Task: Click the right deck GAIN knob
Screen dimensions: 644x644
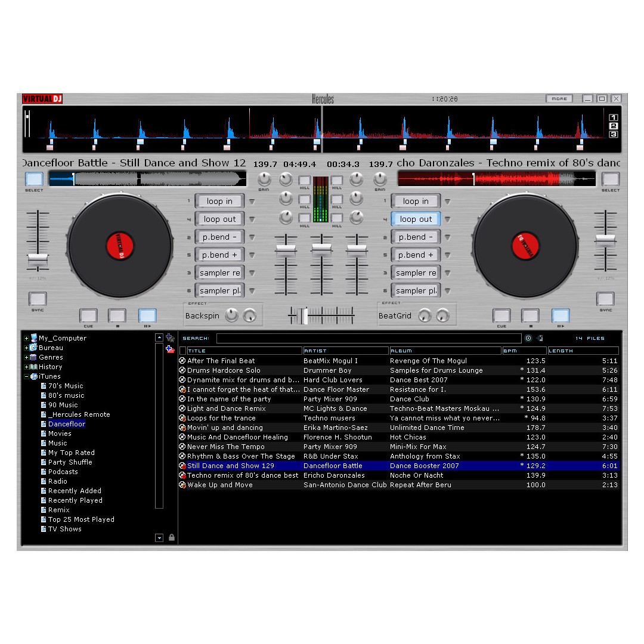Action: click(x=380, y=179)
